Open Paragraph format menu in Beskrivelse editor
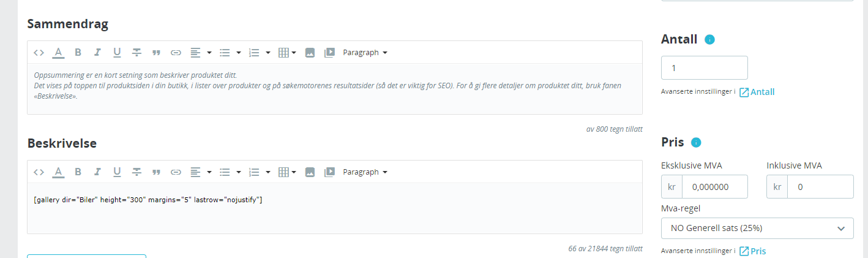This screenshot has height=258, width=868. (365, 172)
